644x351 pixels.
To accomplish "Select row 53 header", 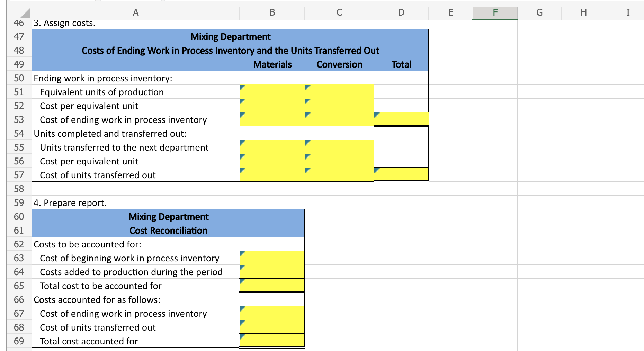I will pos(19,119).
